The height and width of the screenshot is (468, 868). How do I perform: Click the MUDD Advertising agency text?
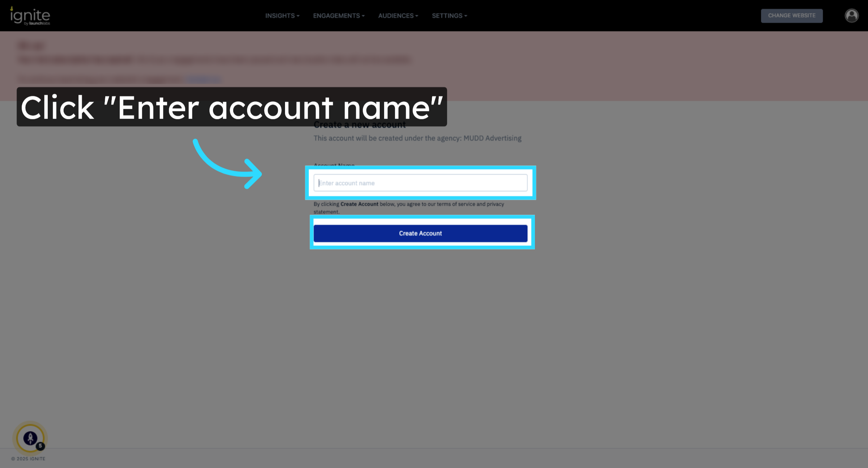pos(492,138)
